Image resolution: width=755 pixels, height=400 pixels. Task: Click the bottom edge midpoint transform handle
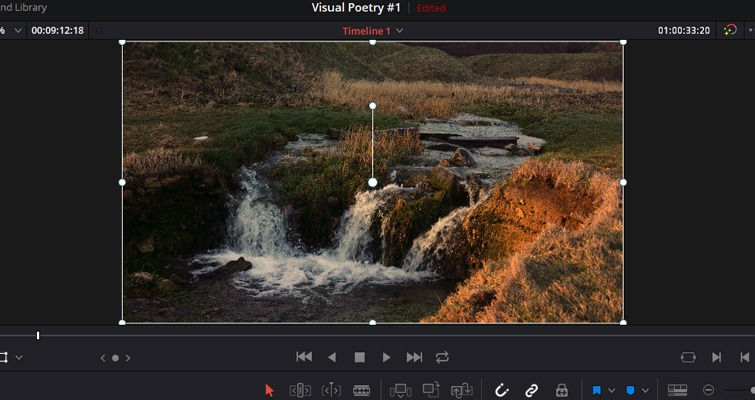point(373,323)
